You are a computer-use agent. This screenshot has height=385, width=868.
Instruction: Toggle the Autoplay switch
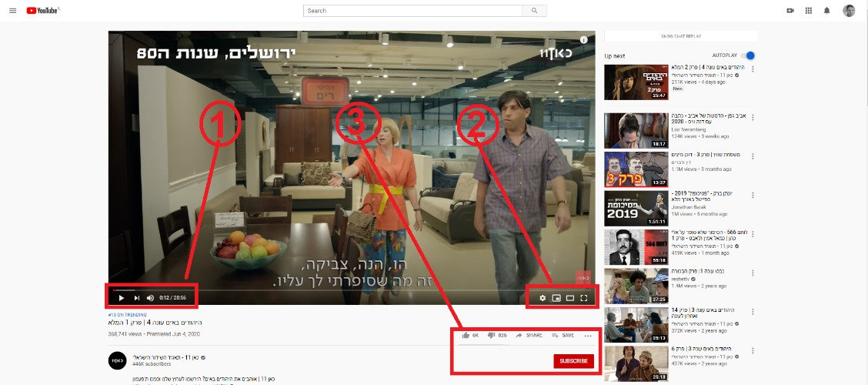749,55
